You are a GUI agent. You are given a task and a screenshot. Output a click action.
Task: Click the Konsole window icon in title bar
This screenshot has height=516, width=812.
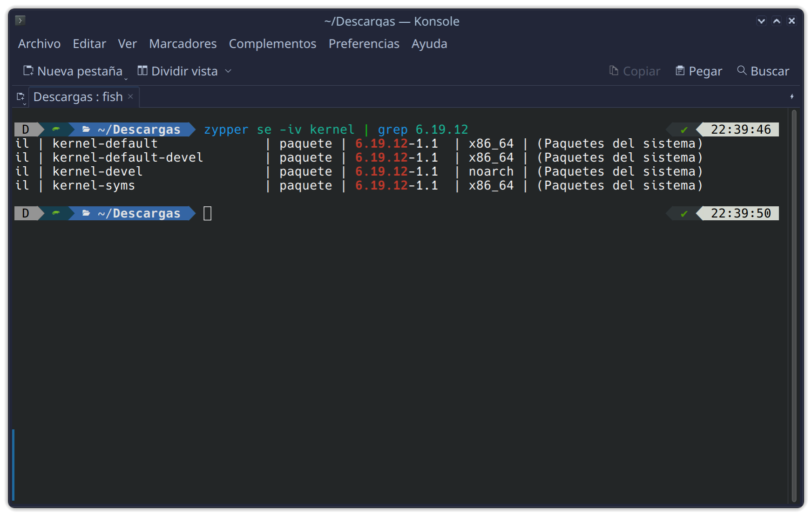(x=20, y=20)
